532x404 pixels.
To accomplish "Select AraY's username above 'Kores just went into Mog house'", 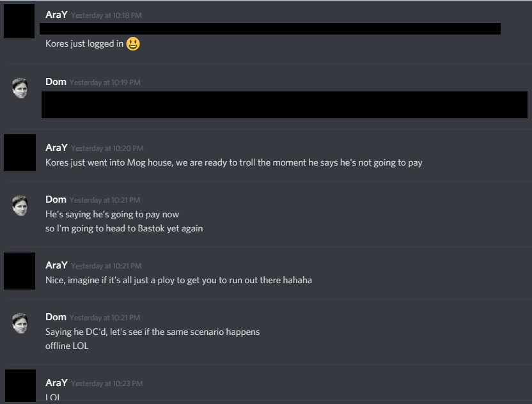I will pos(56,148).
